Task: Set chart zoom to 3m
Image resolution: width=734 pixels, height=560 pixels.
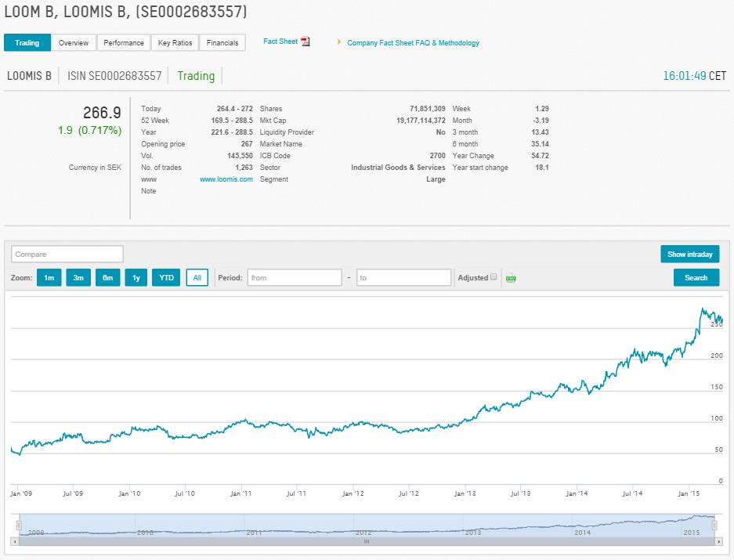Action: point(78,278)
